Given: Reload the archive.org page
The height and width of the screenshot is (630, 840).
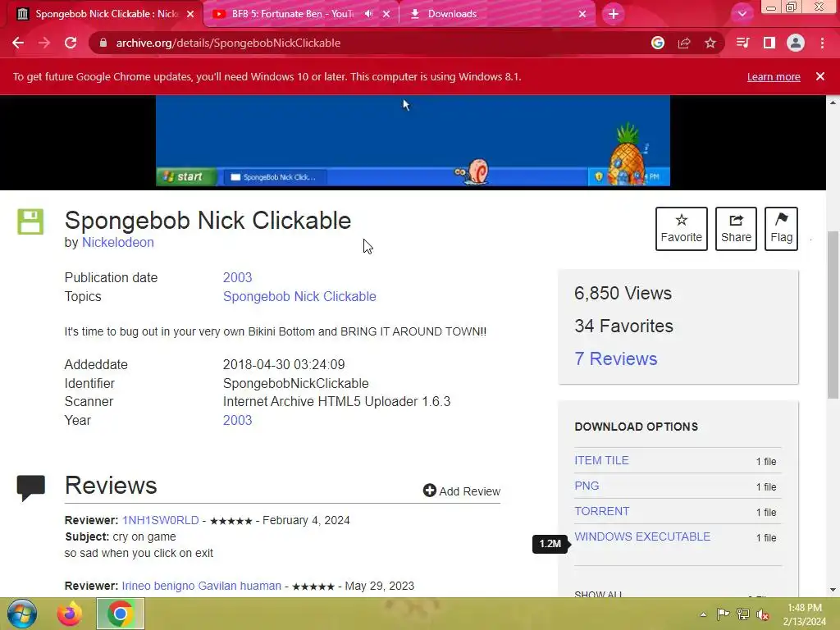Looking at the screenshot, I should (x=71, y=43).
